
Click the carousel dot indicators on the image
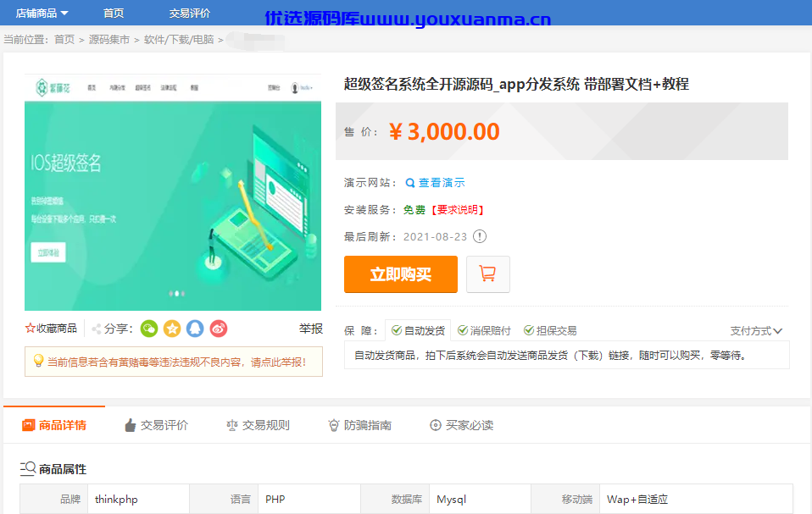176,293
